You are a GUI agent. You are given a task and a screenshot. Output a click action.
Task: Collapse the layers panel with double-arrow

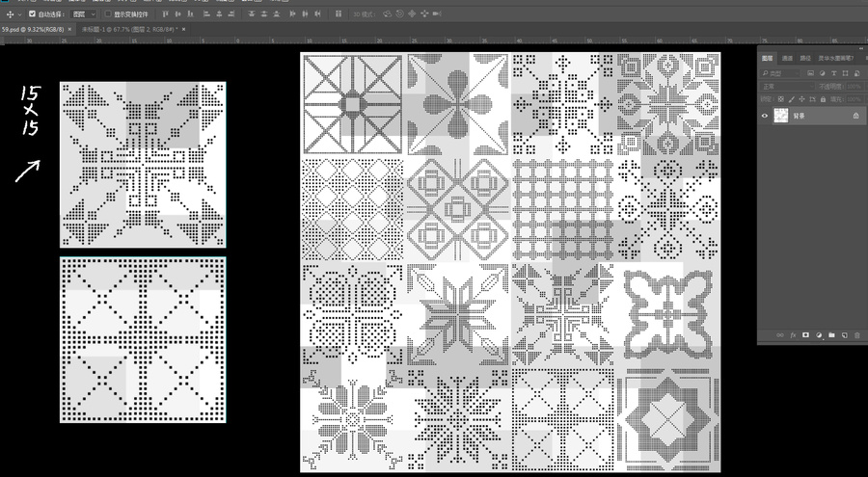(863, 49)
